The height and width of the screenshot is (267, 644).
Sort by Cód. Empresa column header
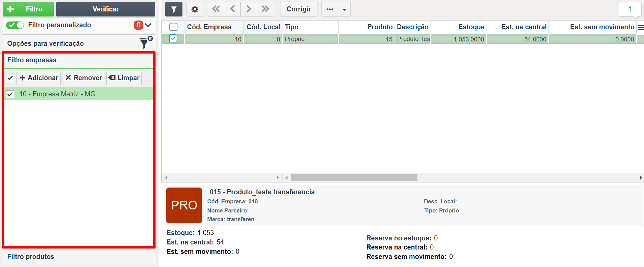(214, 27)
